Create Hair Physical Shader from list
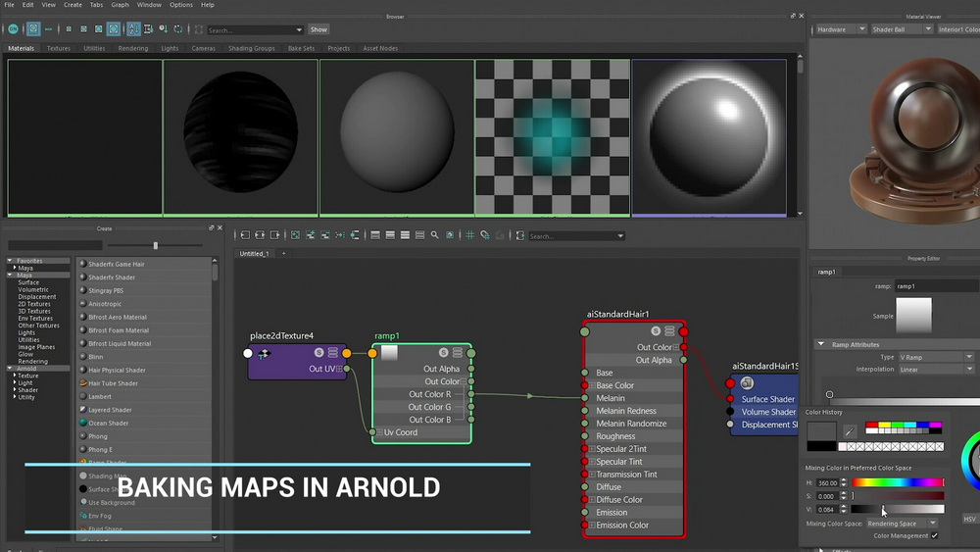This screenshot has height=552, width=980. (117, 370)
